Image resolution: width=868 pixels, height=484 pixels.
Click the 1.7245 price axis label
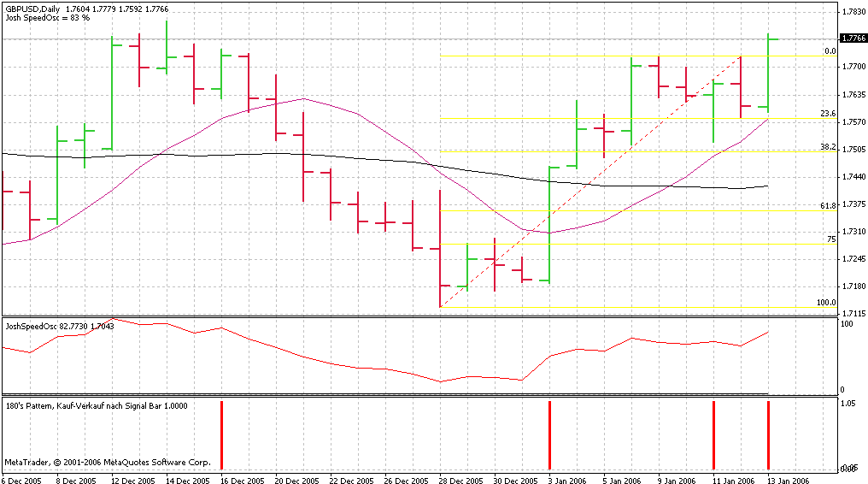point(853,258)
